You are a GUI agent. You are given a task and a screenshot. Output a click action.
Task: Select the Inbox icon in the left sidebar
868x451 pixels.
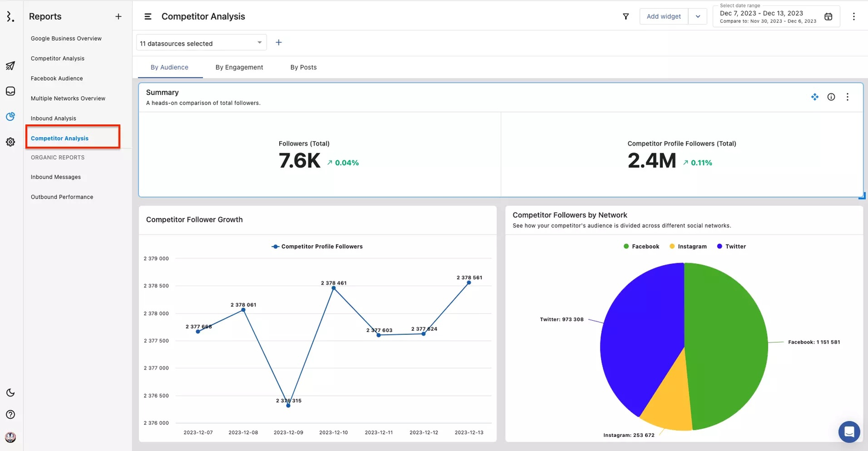tap(9, 91)
